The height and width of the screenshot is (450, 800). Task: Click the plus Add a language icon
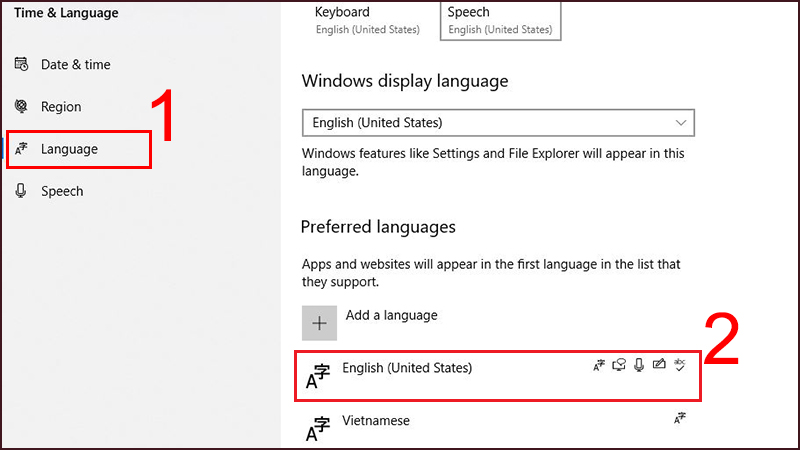tap(320, 323)
